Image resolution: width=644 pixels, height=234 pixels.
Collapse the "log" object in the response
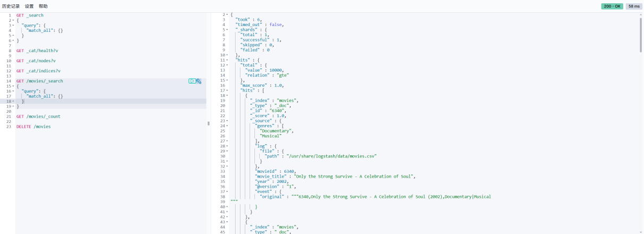pyautogui.click(x=227, y=146)
